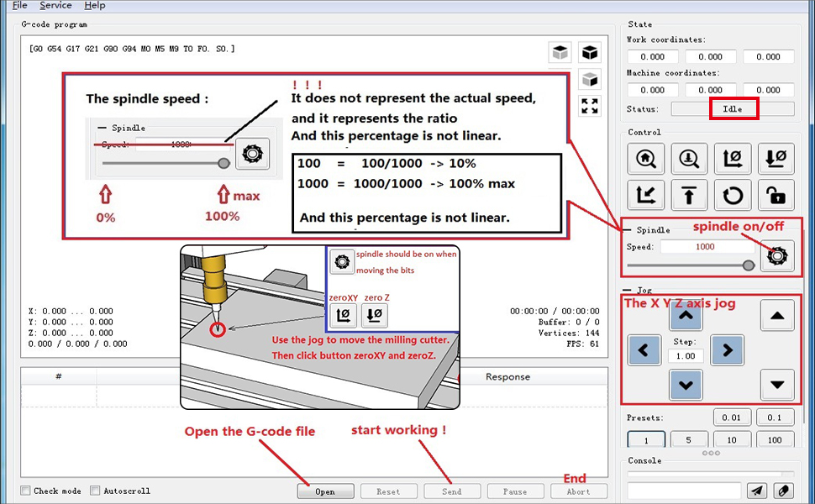This screenshot has width=815, height=504.
Task: Click the Open button to load G-code
Action: 325,491
